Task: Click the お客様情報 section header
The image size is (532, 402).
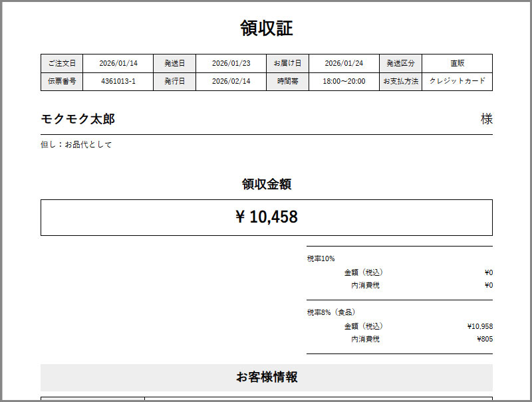Action: pyautogui.click(x=266, y=377)
